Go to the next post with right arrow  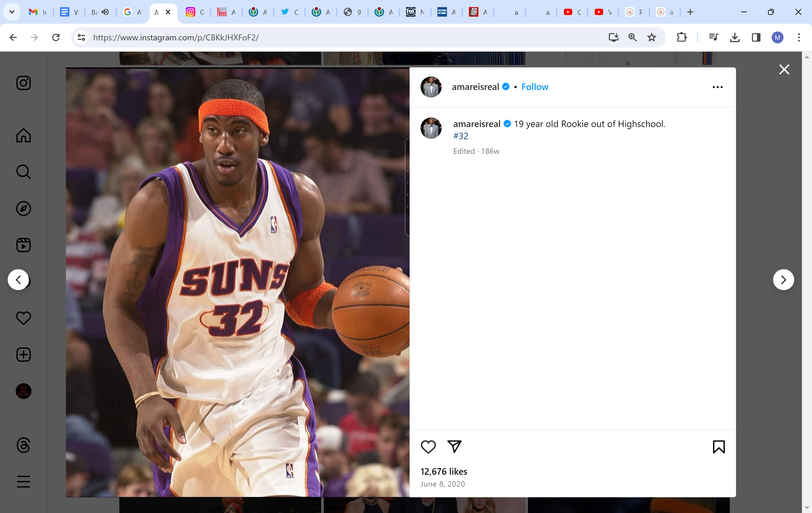pyautogui.click(x=783, y=280)
